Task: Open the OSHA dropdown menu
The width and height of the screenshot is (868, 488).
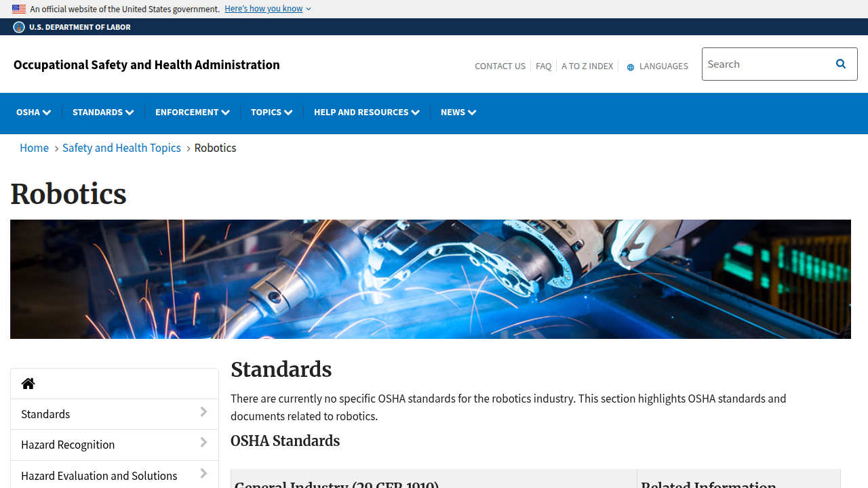Action: pos(33,112)
